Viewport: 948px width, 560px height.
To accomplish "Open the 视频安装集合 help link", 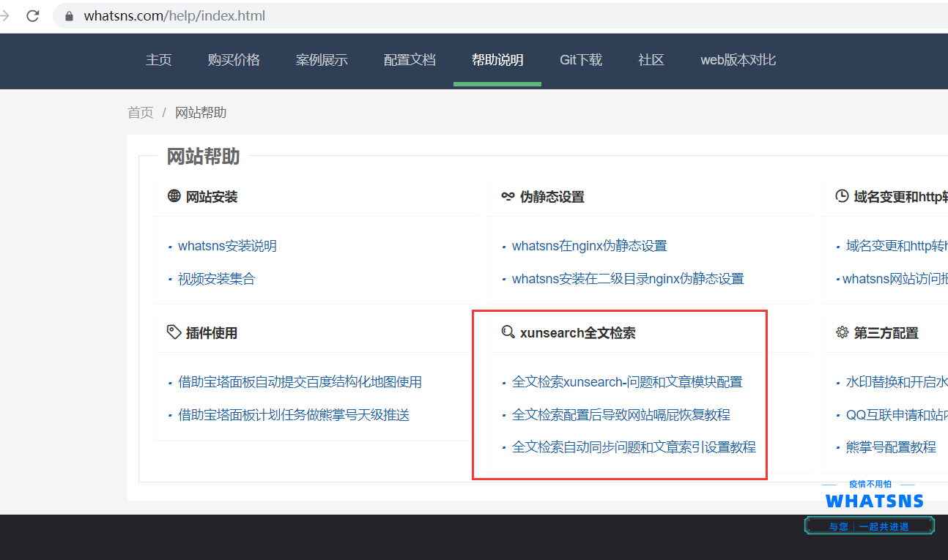I will click(x=216, y=279).
